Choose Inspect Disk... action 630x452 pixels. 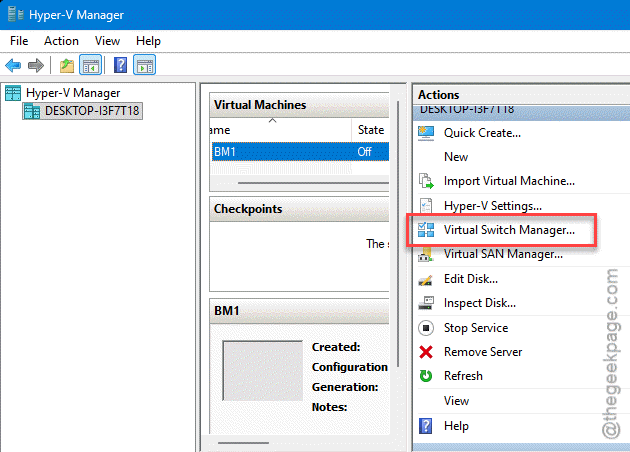pos(480,303)
